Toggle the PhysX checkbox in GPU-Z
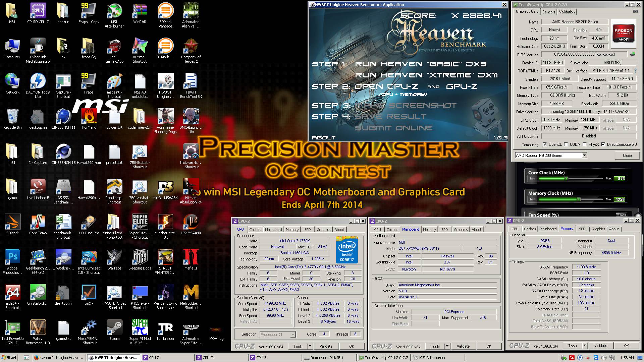The image size is (644, 362). click(x=585, y=144)
